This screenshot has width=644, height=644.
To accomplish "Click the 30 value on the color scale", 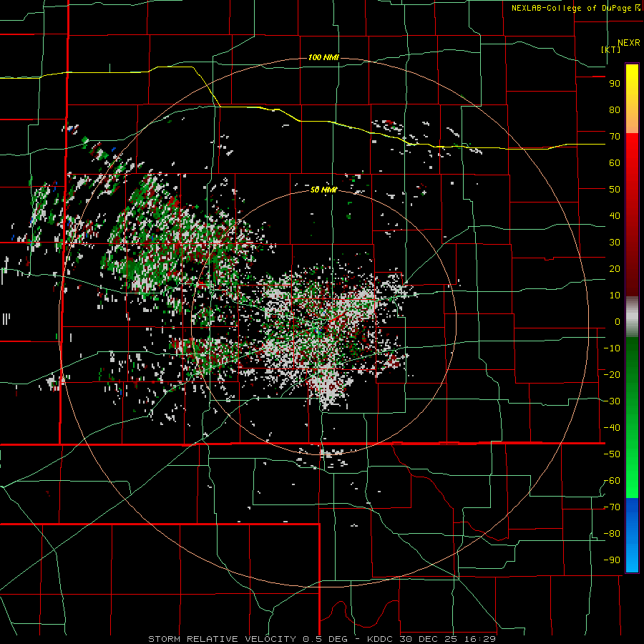I will [615, 243].
